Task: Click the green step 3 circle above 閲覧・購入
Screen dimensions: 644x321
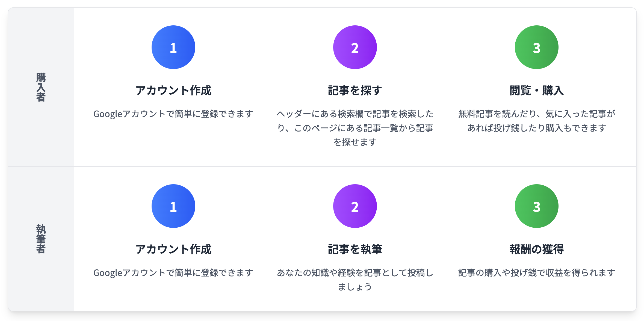Action: (x=536, y=47)
